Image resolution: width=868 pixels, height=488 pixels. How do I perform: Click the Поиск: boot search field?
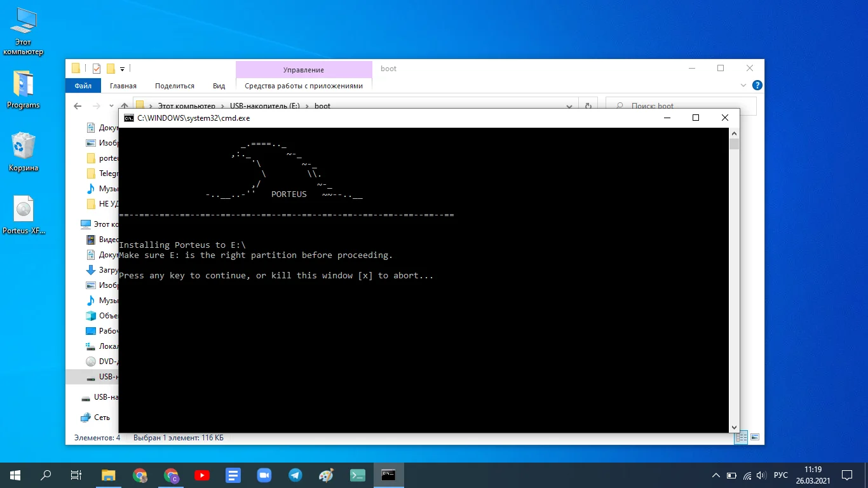(x=681, y=106)
